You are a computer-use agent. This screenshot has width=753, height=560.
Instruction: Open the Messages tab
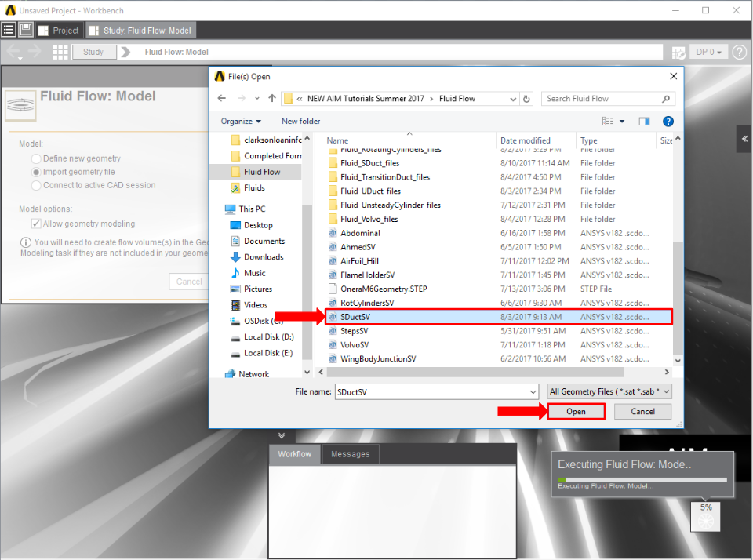pos(350,454)
